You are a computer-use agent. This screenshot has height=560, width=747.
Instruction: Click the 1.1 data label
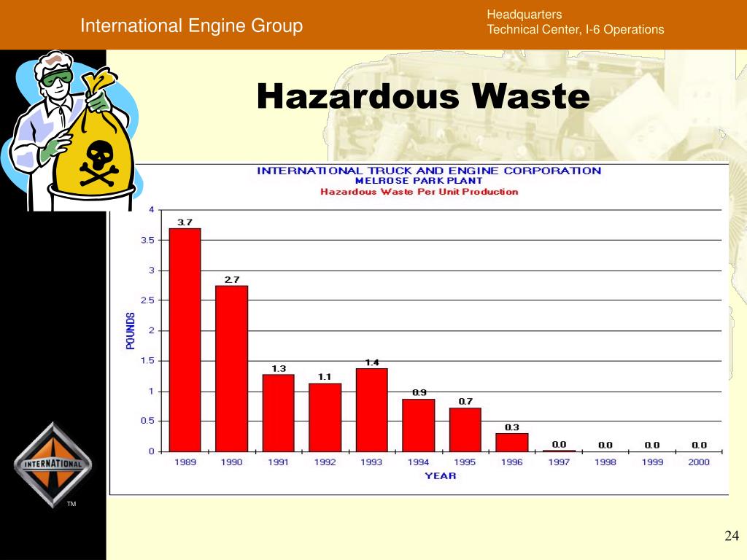(x=325, y=377)
